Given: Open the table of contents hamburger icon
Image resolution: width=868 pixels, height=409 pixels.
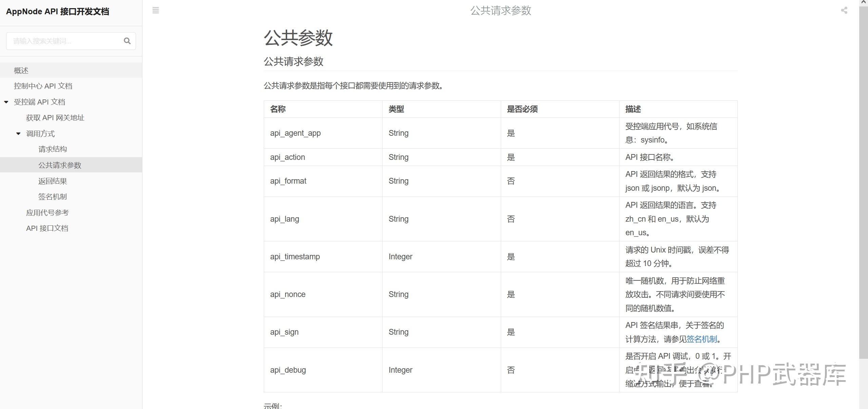Looking at the screenshot, I should pos(156,11).
